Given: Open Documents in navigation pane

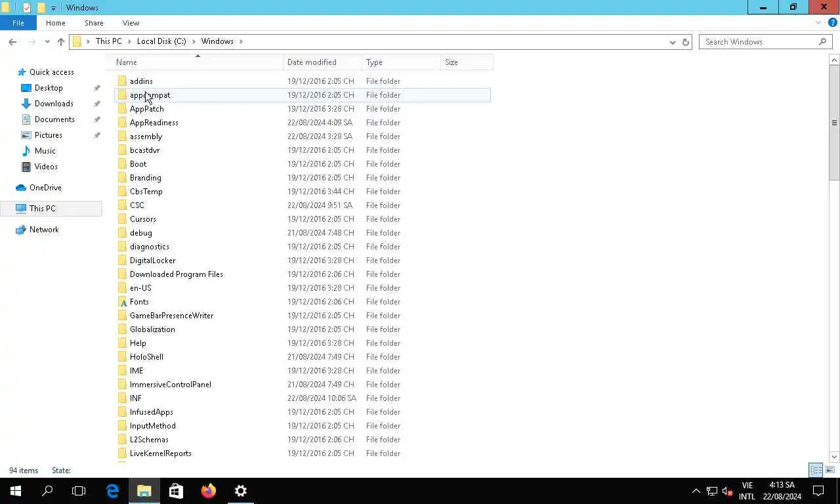Looking at the screenshot, I should (x=54, y=119).
